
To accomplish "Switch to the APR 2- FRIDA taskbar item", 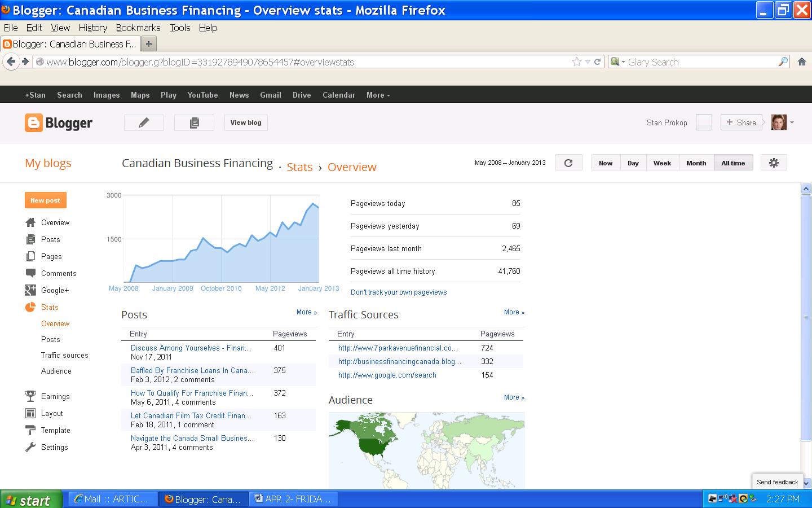I will click(x=294, y=499).
